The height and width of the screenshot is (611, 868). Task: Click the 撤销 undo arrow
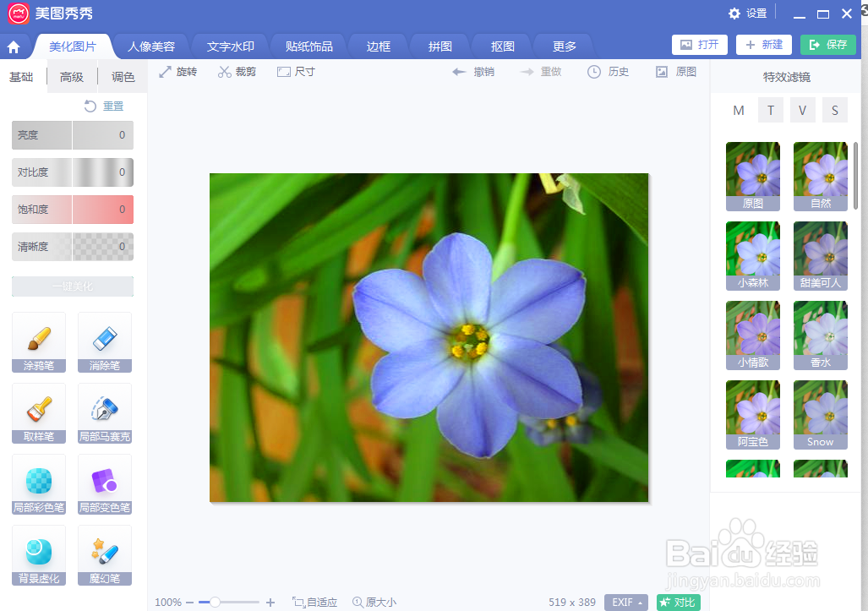click(473, 72)
